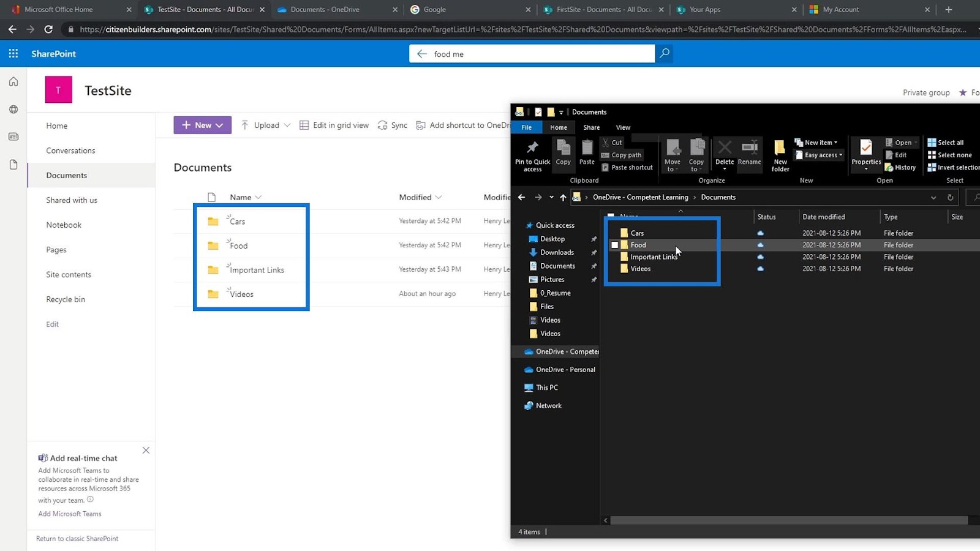
Task: Click Pin to Quick access in Explorer ribbon
Action: (x=532, y=156)
